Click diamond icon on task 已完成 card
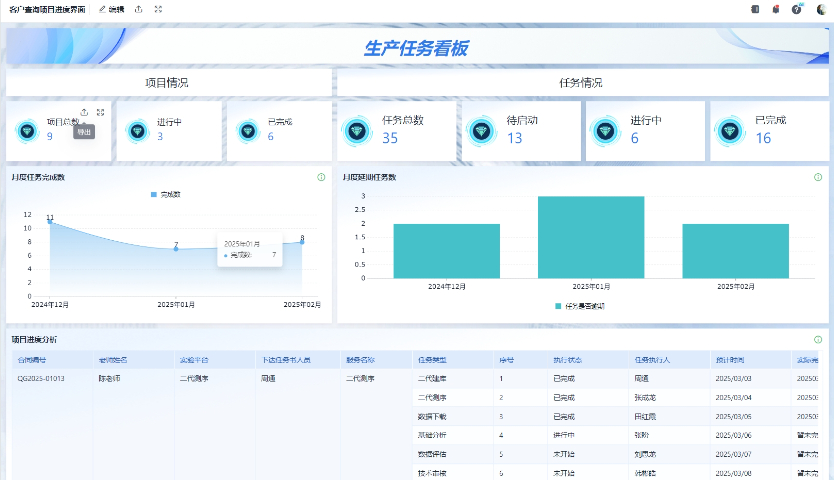 click(730, 131)
